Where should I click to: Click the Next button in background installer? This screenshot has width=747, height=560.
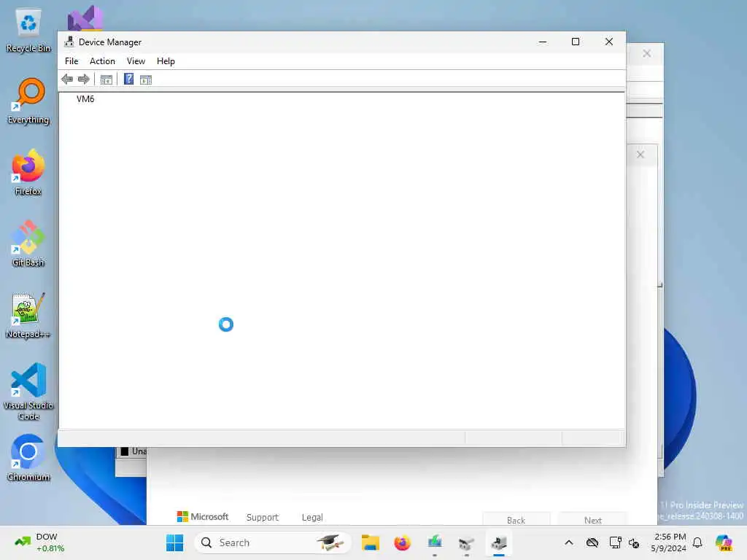[592, 520]
